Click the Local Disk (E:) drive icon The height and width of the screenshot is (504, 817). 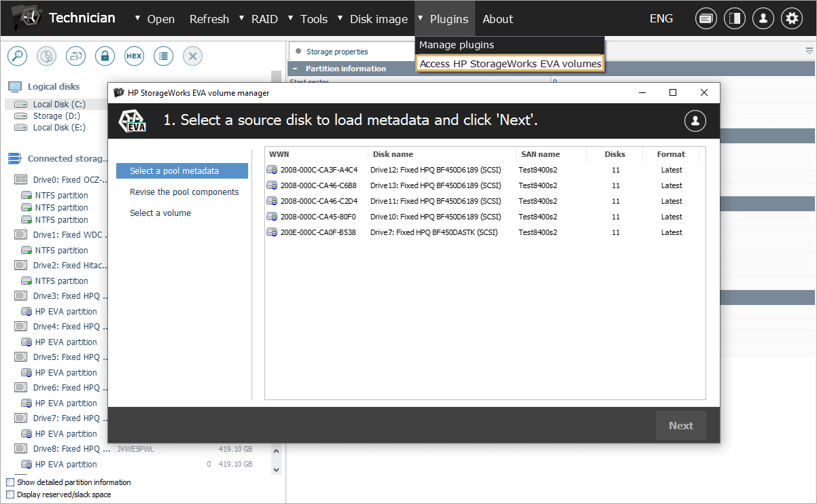[21, 128]
